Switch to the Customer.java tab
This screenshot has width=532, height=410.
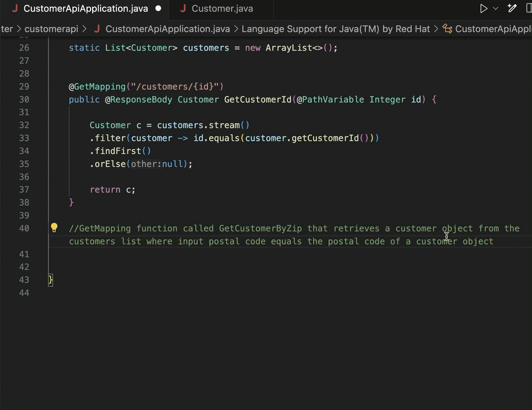coord(222,8)
